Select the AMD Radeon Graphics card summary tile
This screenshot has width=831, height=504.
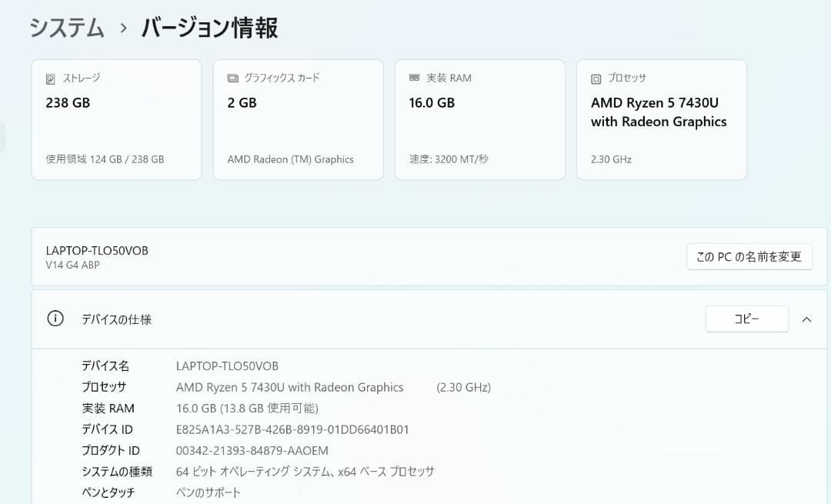coord(298,119)
